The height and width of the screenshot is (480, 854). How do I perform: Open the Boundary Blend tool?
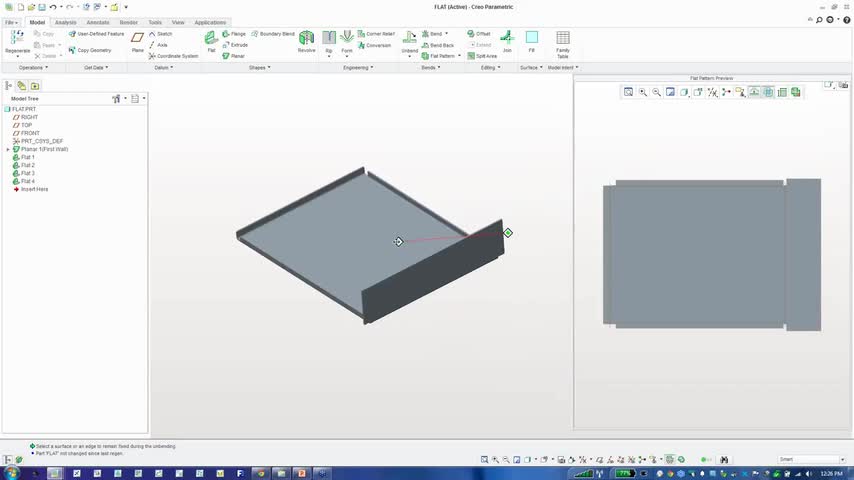[273, 34]
